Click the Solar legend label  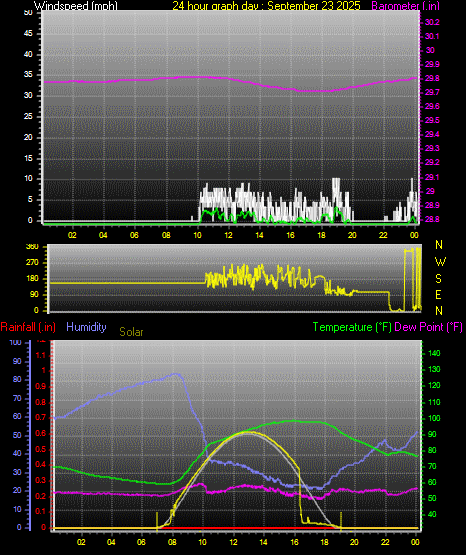point(131,332)
